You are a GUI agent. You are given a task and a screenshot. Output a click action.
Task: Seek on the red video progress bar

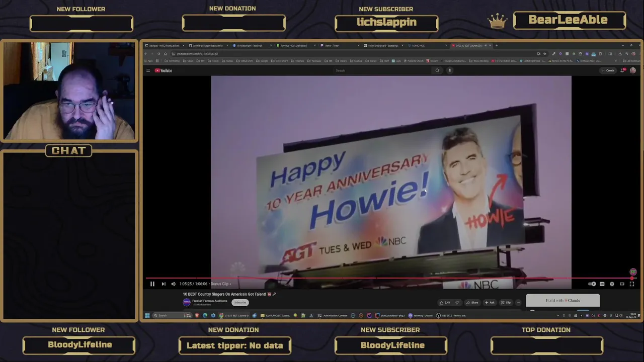point(390,278)
